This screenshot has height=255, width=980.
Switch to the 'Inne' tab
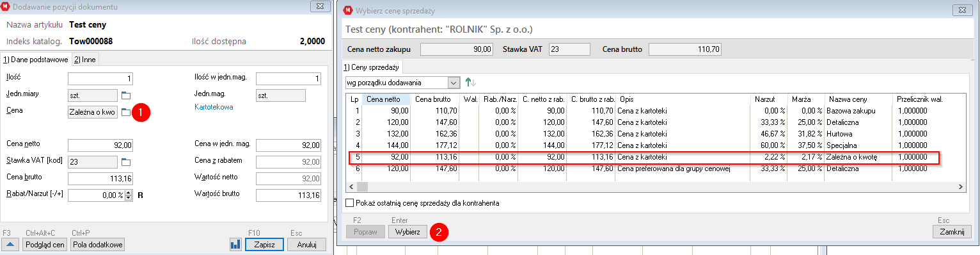click(84, 60)
